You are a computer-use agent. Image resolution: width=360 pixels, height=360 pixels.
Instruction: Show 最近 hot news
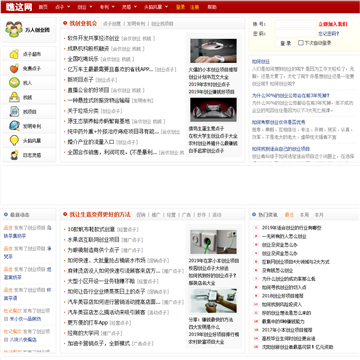289,215
